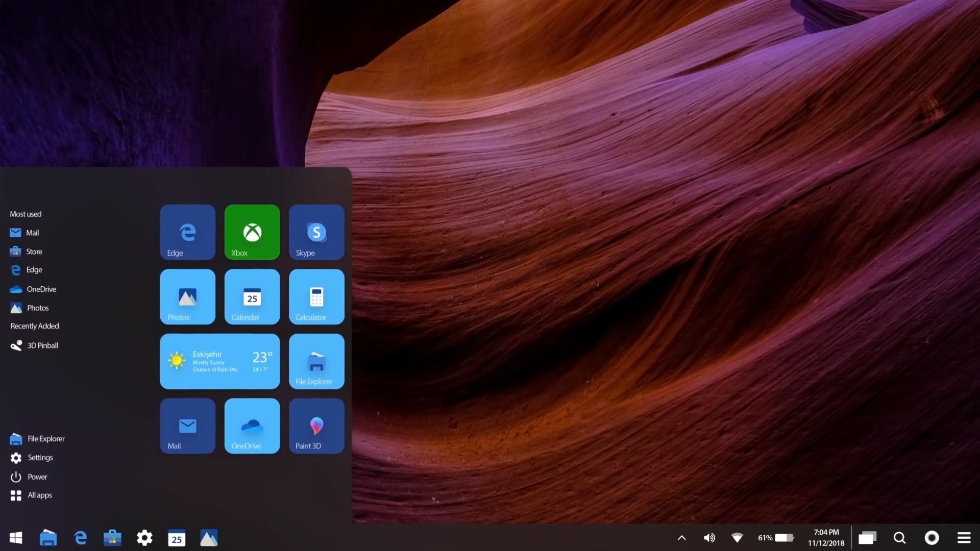This screenshot has width=980, height=551.
Task: Open the Microsoft Store from the taskbar
Action: [112, 538]
